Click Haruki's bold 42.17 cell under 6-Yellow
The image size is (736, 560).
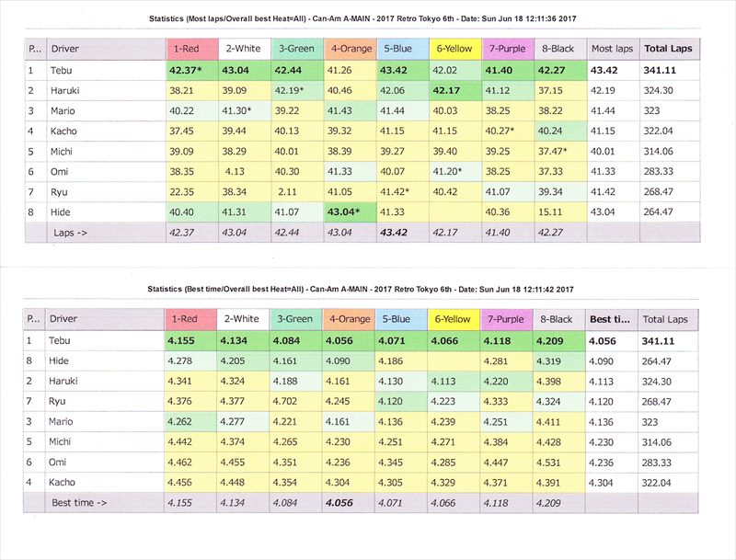pyautogui.click(x=454, y=90)
